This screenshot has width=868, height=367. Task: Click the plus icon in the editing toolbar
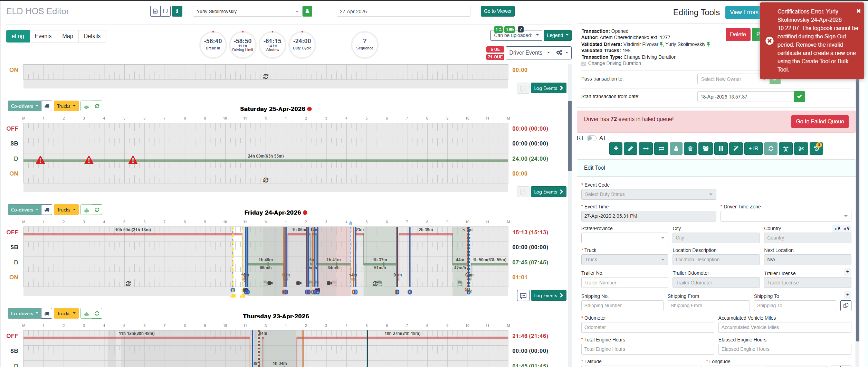pyautogui.click(x=616, y=149)
